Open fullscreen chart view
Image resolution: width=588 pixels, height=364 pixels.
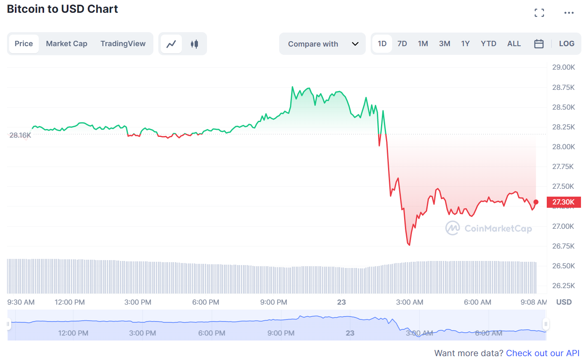coord(539,13)
